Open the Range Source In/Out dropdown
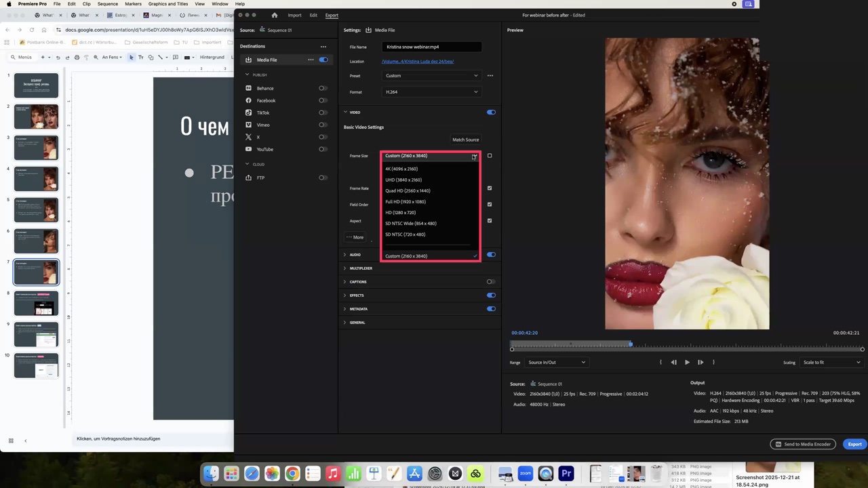This screenshot has height=488, width=868. (x=556, y=363)
